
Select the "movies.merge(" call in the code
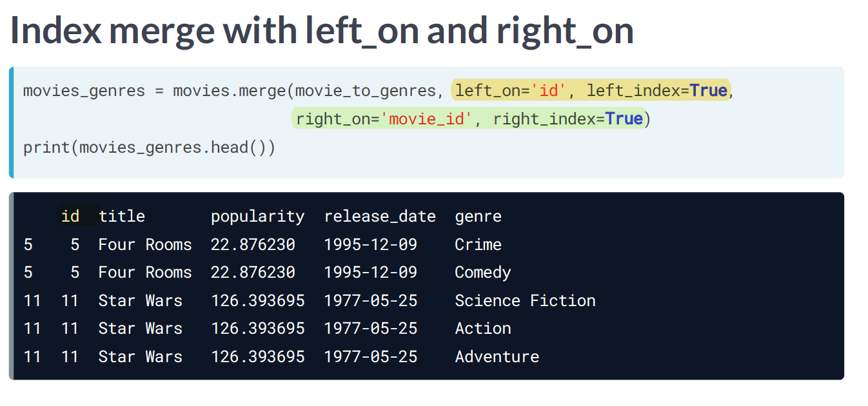[x=234, y=91]
